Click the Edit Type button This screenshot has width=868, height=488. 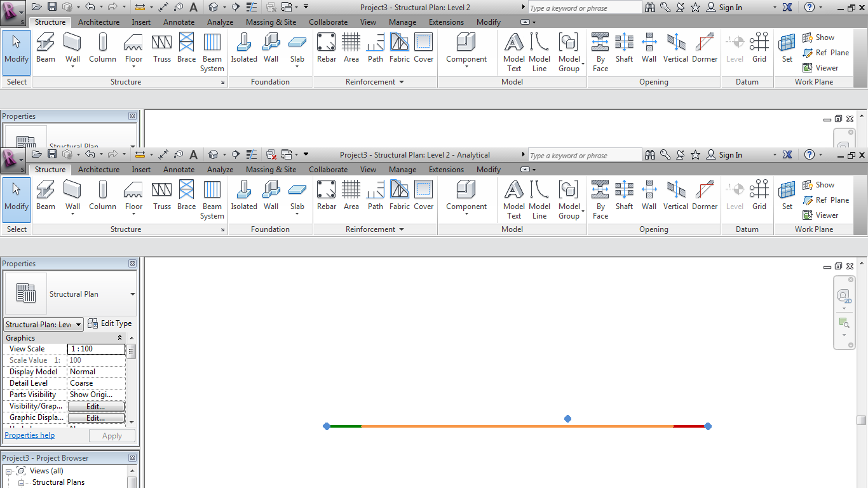(x=110, y=323)
